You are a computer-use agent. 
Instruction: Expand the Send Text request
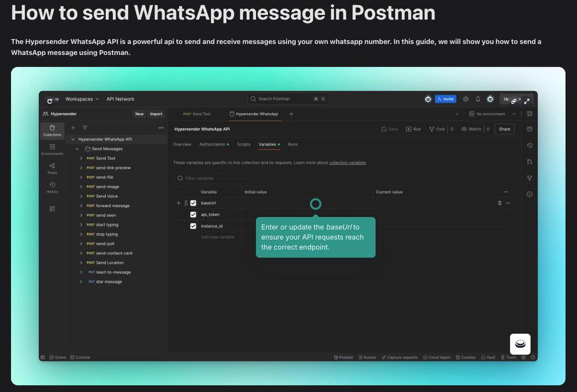[x=81, y=158]
